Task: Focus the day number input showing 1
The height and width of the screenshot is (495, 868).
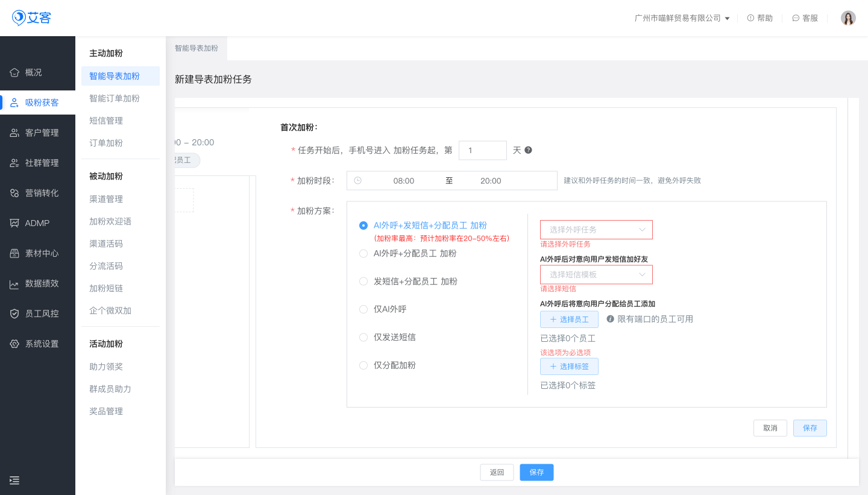Action: click(483, 150)
